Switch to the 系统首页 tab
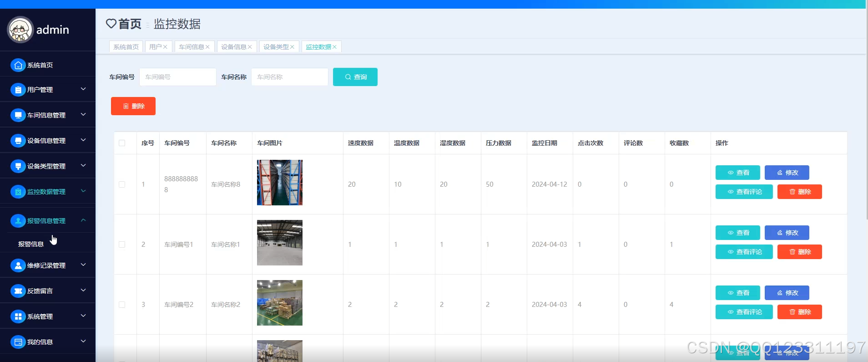Viewport: 868px width, 362px height. [126, 47]
